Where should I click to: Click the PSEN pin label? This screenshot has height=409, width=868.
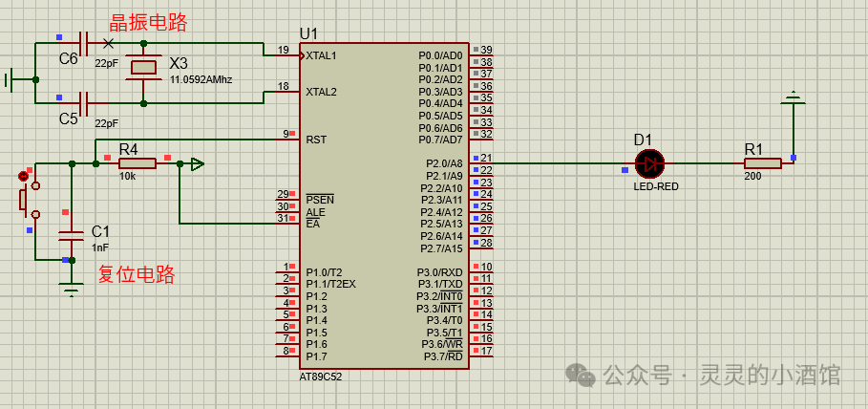tap(320, 200)
